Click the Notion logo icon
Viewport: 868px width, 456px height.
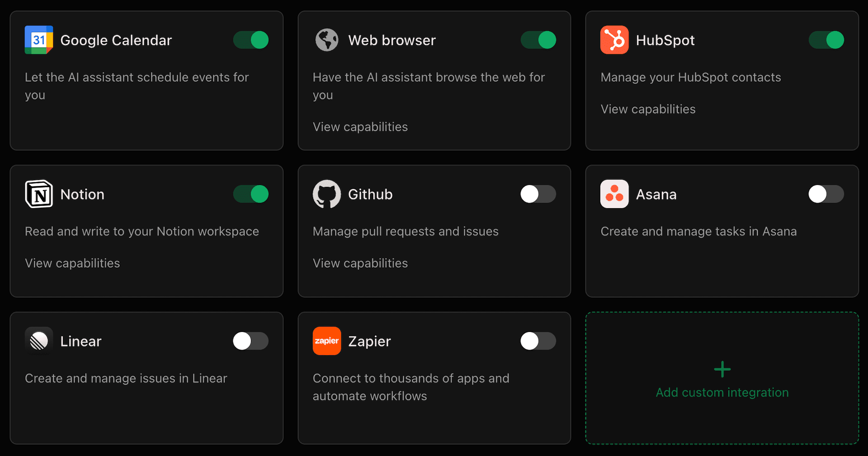point(39,194)
